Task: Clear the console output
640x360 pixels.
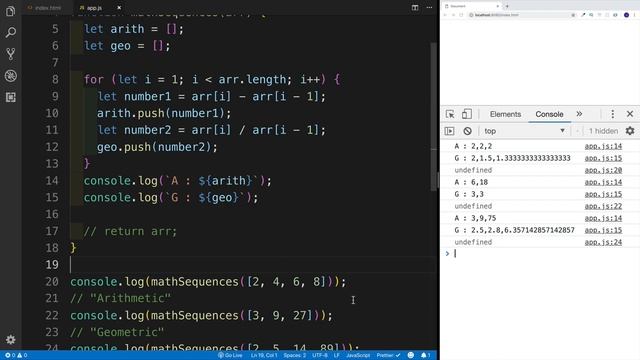Action: [x=467, y=131]
